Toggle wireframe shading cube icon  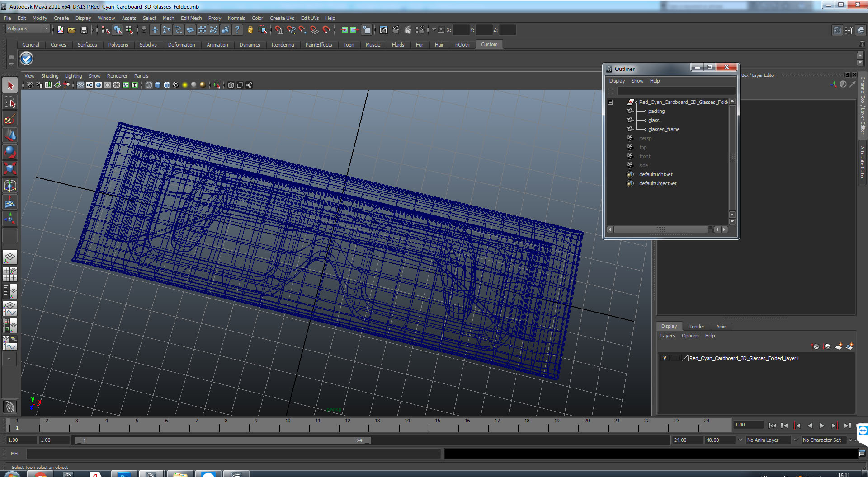coord(149,85)
